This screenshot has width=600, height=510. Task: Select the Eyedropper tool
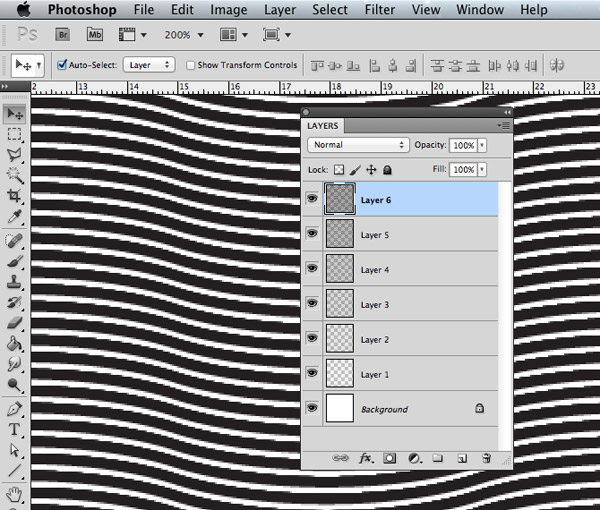pos(15,218)
